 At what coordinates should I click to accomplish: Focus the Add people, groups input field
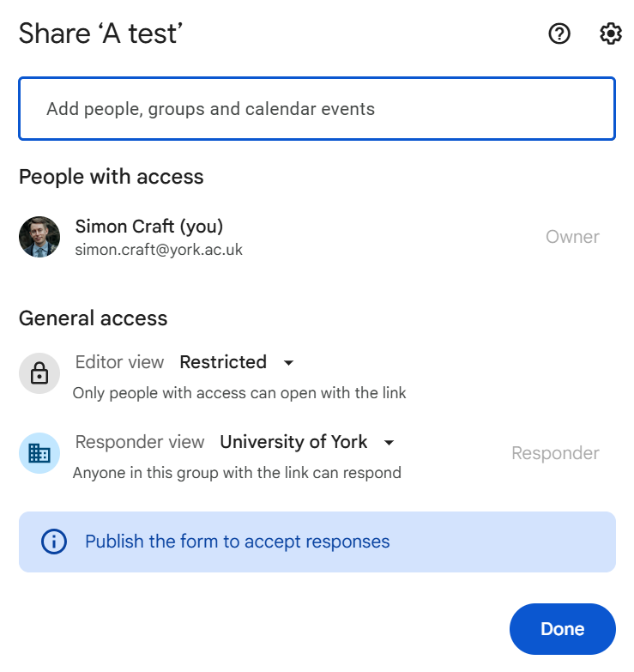[x=317, y=109]
